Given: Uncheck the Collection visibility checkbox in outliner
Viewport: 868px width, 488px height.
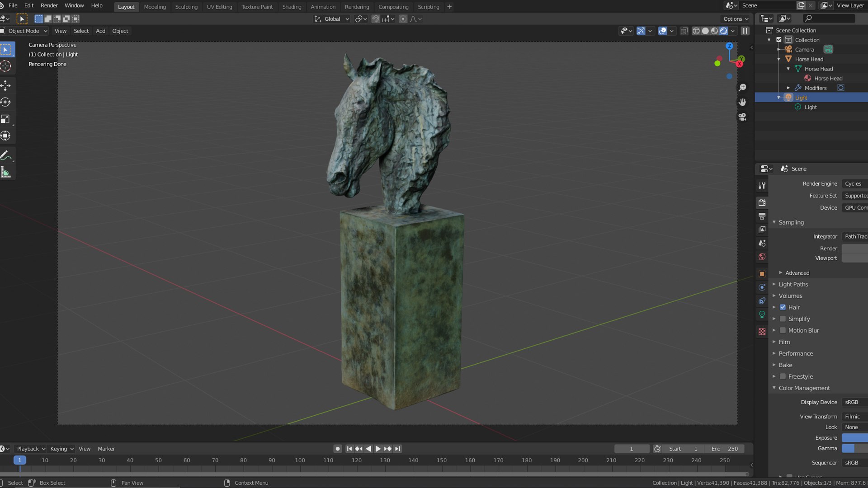Looking at the screenshot, I should [779, 40].
